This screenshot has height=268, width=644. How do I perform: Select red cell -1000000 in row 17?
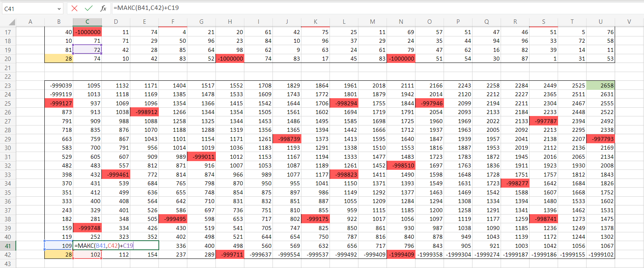click(x=87, y=32)
